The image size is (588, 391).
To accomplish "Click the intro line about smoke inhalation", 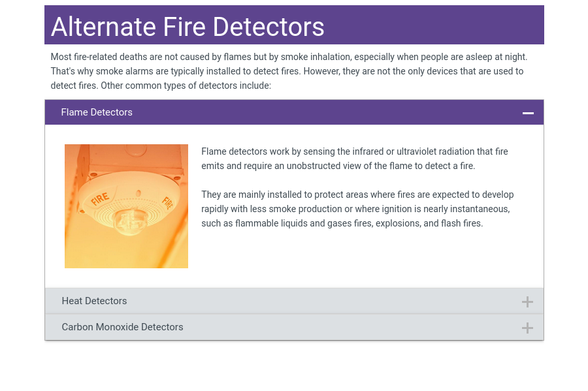I will coord(289,57).
